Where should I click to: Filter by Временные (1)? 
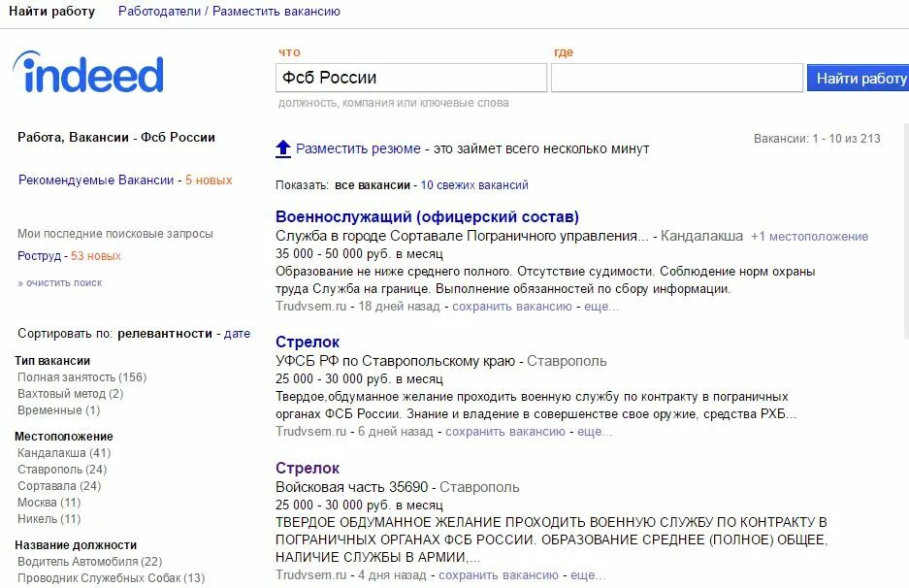[58, 410]
